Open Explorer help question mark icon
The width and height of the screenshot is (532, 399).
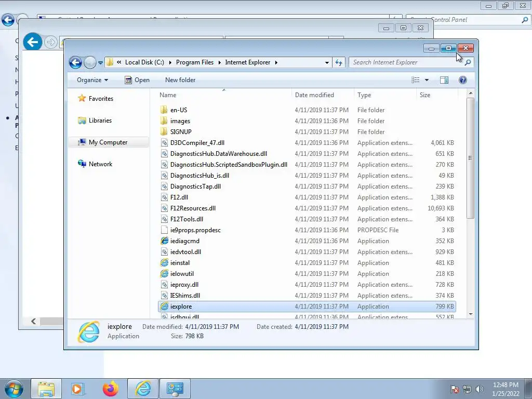tap(462, 80)
